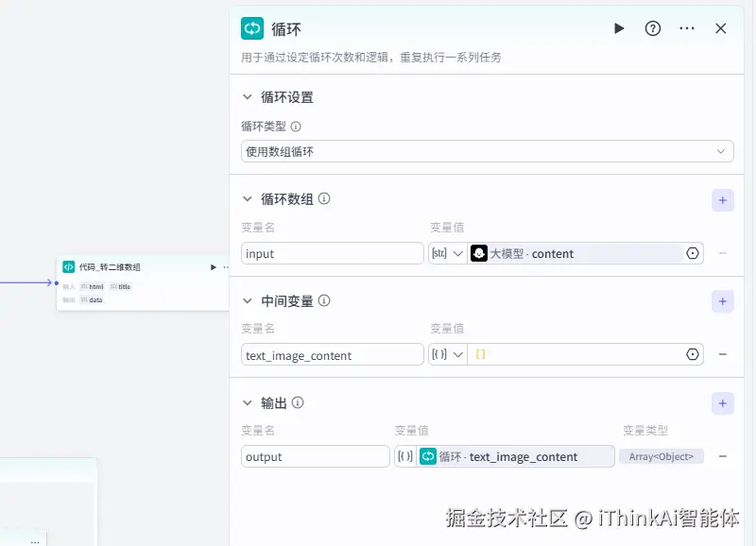Screen dimensions: 756x546
Task: Click the 循环 icon inside output value
Action: (x=428, y=456)
